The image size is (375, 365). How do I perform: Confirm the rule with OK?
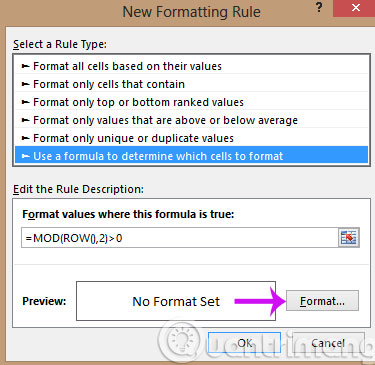(244, 343)
